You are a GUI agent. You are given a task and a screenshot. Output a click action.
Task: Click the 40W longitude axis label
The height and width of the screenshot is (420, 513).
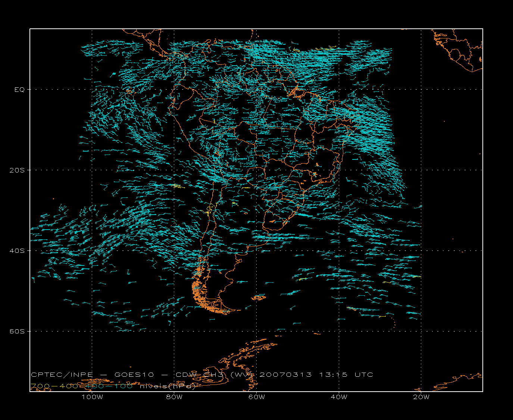coord(339,397)
